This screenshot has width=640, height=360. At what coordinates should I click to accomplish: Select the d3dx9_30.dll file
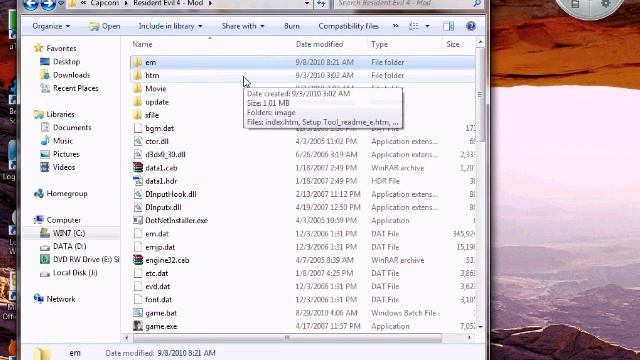pyautogui.click(x=165, y=155)
